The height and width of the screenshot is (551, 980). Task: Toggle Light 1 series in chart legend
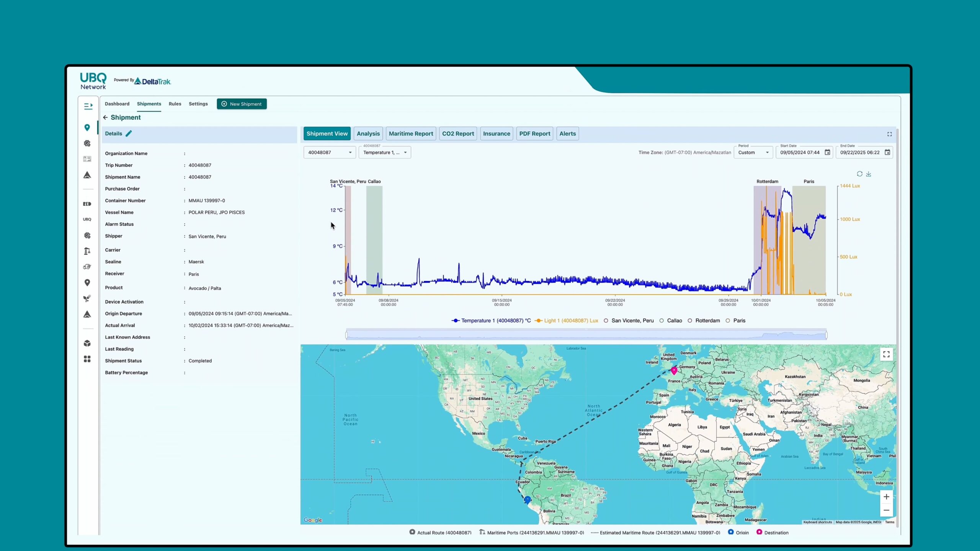click(567, 321)
